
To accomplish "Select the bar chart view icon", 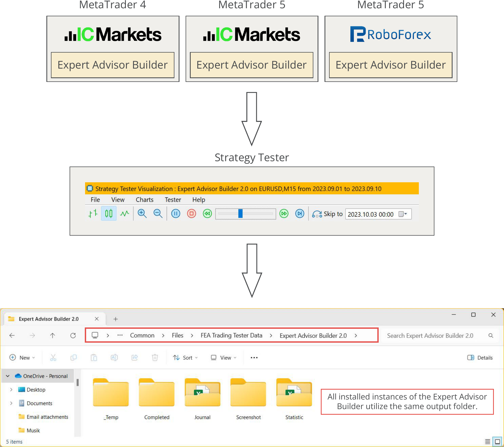I will coord(93,214).
